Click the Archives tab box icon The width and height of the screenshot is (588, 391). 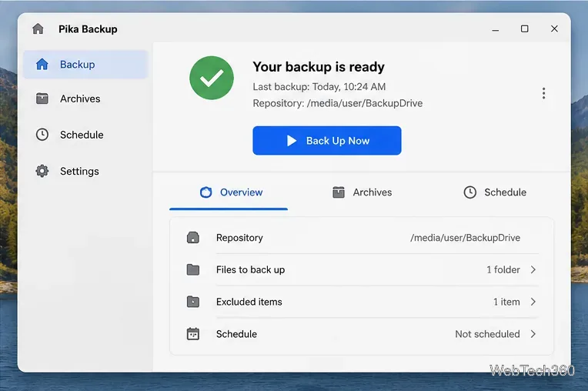click(338, 192)
